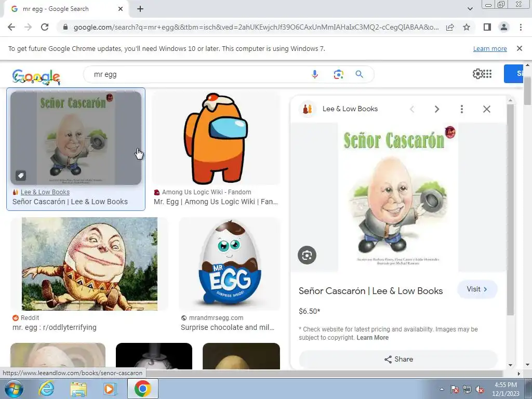
Task: Open large Señor Cascarón preview image
Action: 398,197
